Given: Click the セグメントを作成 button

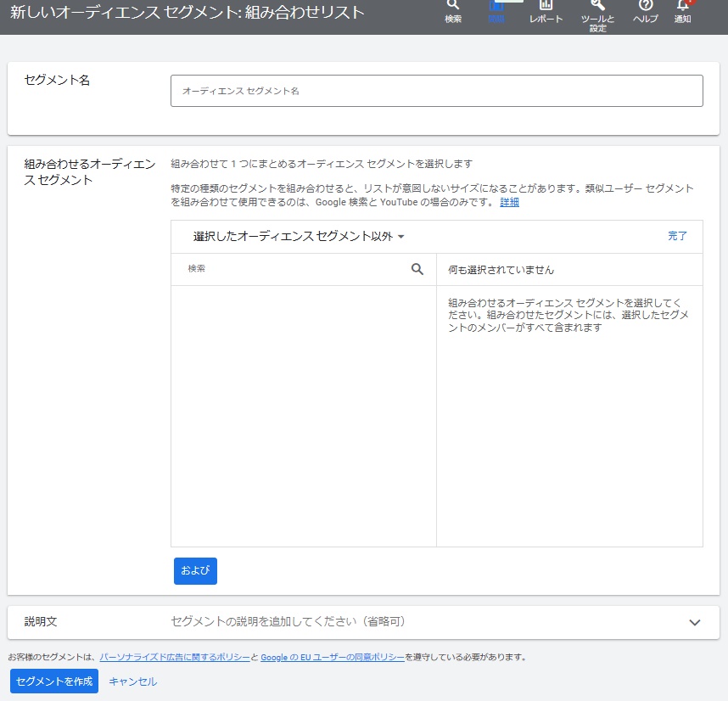Looking at the screenshot, I should pos(54,681).
